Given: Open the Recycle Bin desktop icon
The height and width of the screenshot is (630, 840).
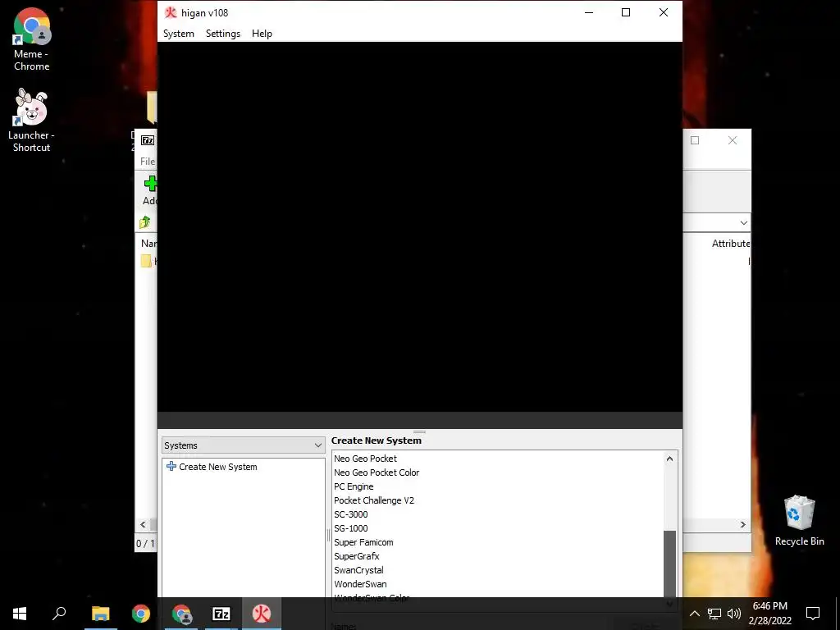Looking at the screenshot, I should click(x=799, y=521).
